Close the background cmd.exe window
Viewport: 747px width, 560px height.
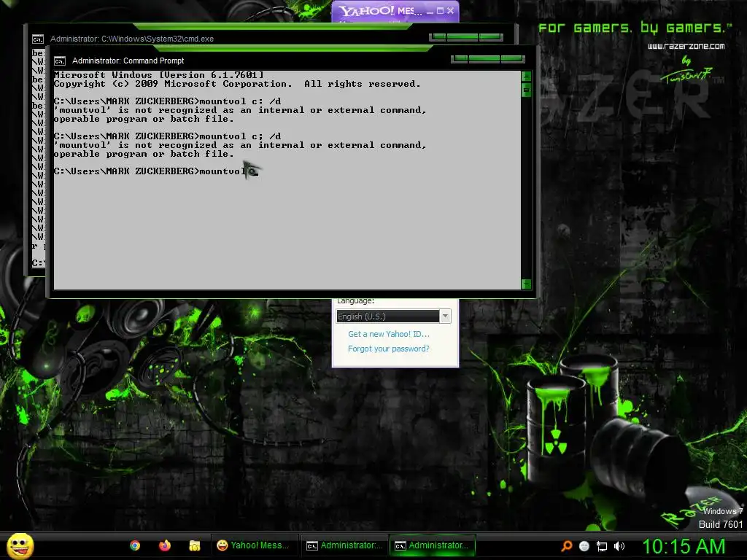[491, 36]
